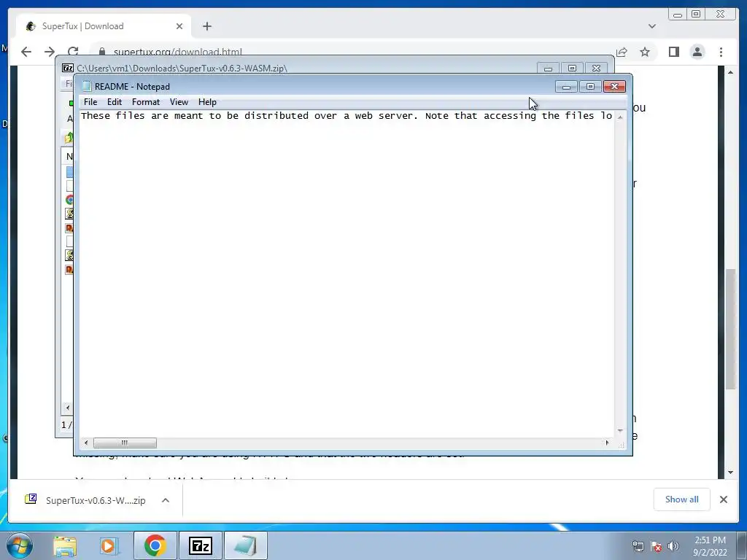Screen dimensions: 747x560
Task: Click Notepad horizontal scrollbar thumb
Action: coord(125,443)
